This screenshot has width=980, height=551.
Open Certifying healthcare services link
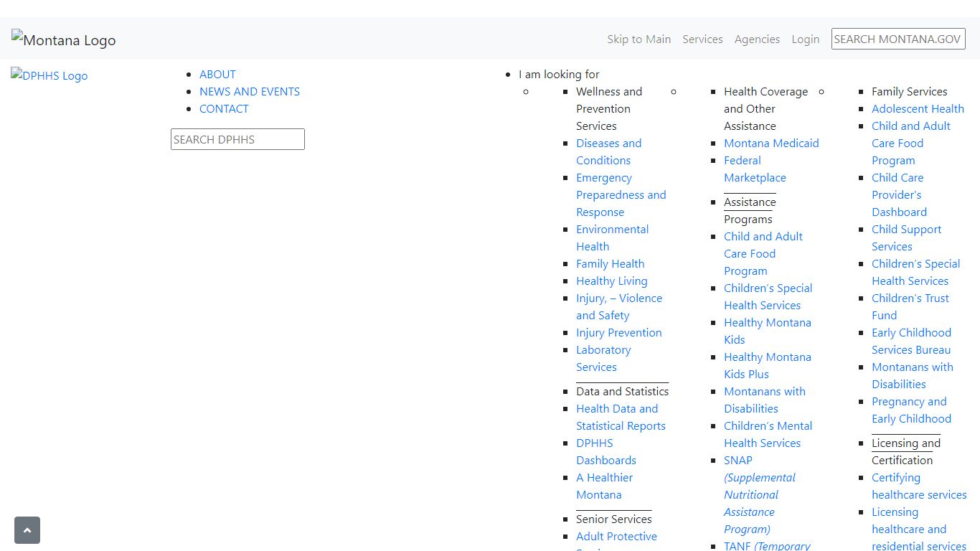click(919, 486)
